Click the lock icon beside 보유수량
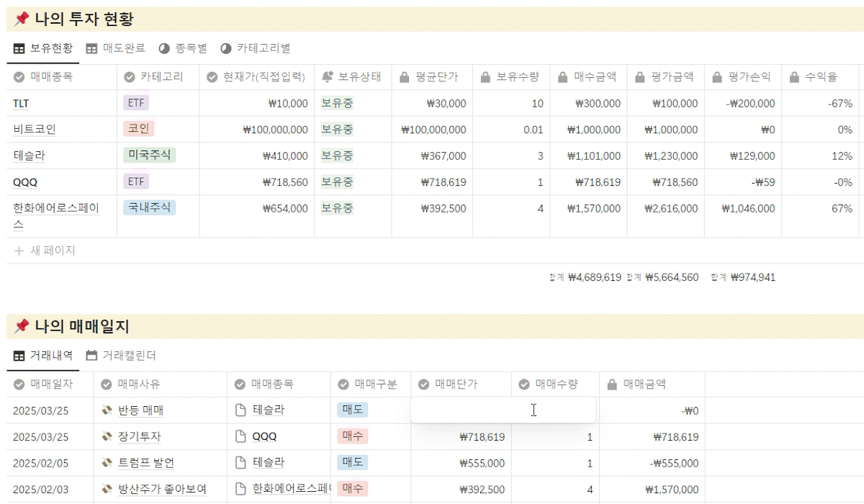The image size is (864, 504). pos(485,76)
